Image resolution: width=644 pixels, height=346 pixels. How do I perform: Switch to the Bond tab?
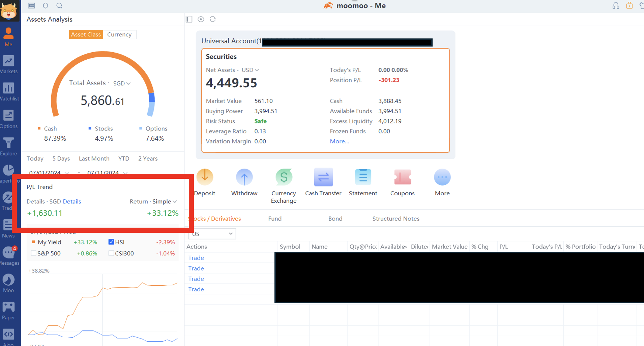[335, 219]
